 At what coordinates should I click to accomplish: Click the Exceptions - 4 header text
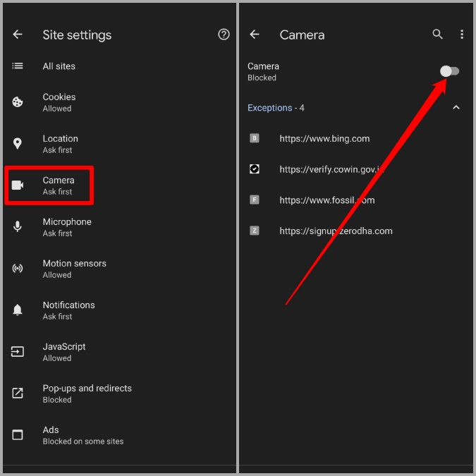click(x=276, y=108)
